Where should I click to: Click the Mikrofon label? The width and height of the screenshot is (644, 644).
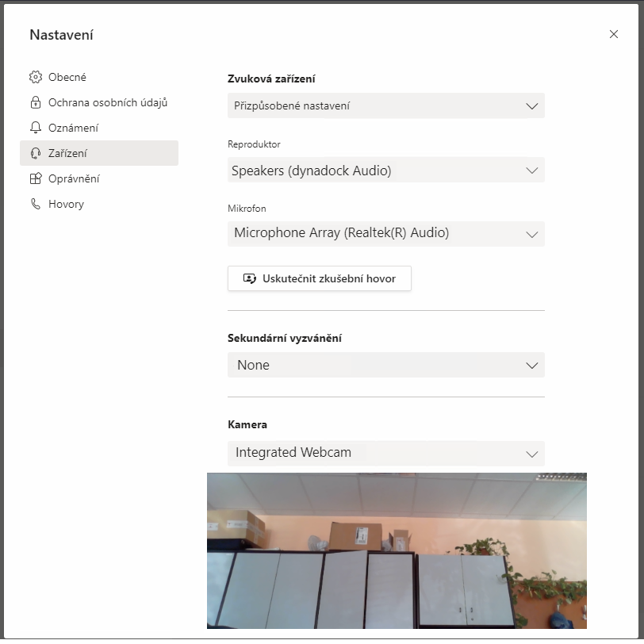pos(247,209)
